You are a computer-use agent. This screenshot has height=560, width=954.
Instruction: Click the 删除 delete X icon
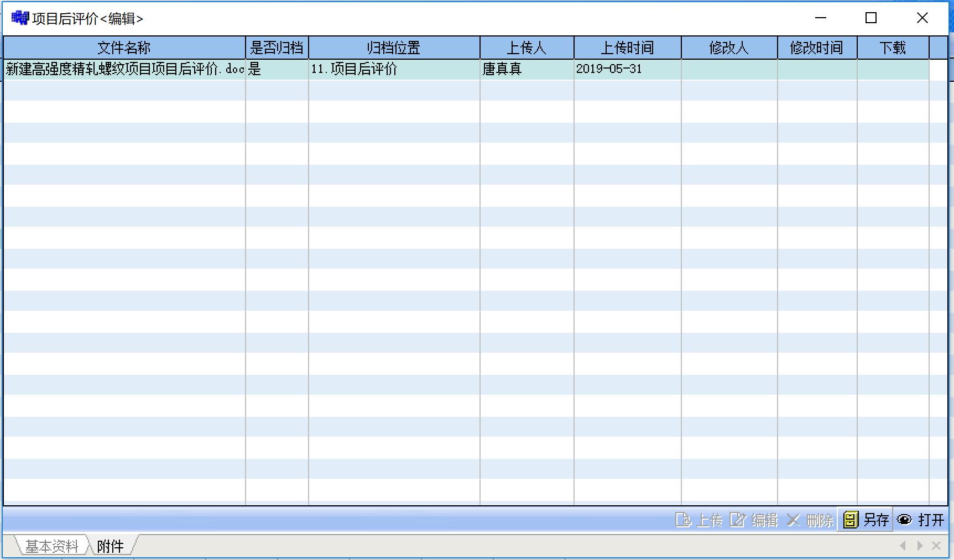794,520
